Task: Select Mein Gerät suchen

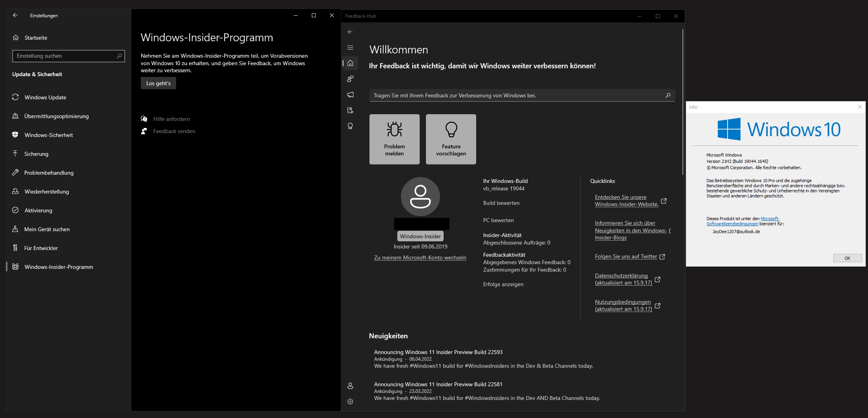Action: [x=47, y=229]
